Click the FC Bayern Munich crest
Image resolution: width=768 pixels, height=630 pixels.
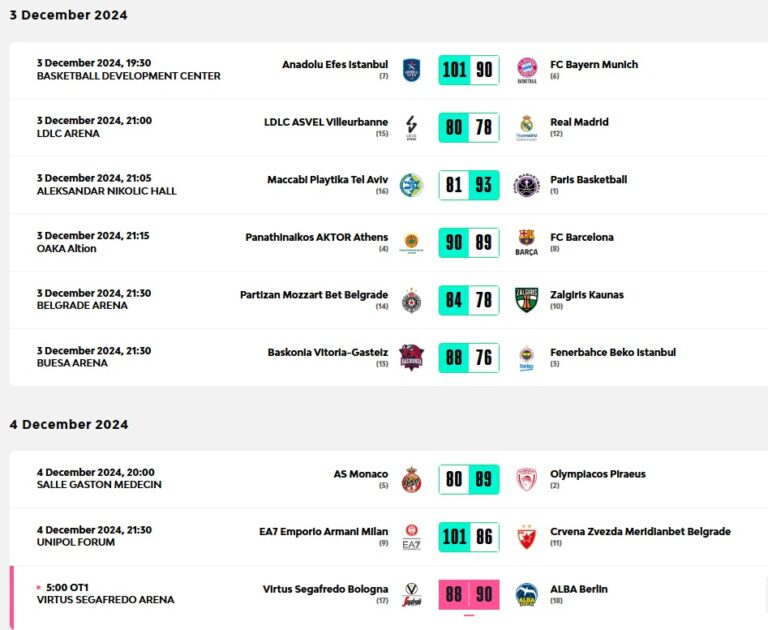pyautogui.click(x=526, y=70)
